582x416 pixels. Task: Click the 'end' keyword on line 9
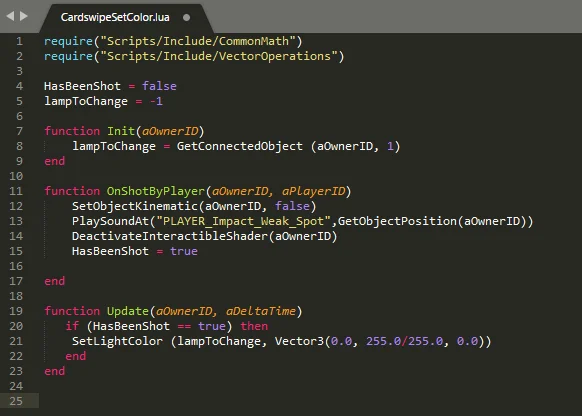pyautogui.click(x=55, y=161)
